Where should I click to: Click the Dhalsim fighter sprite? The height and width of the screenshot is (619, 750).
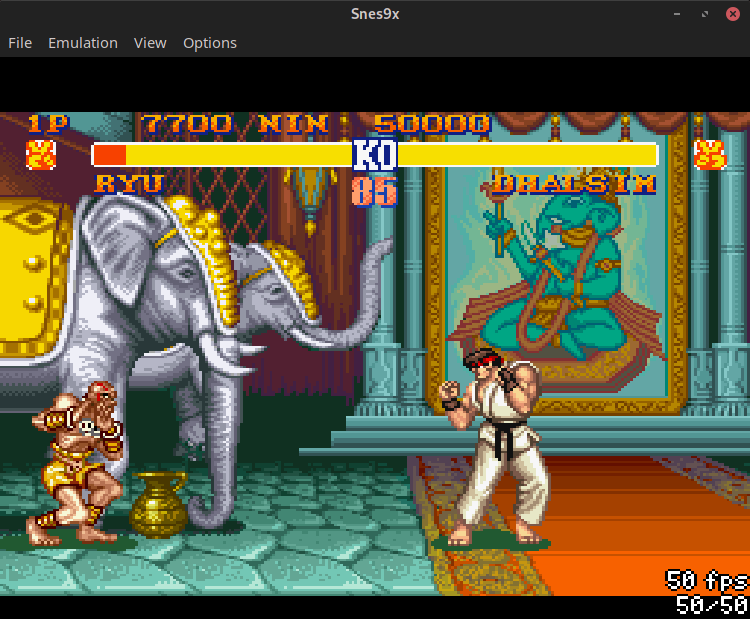[x=77, y=463]
